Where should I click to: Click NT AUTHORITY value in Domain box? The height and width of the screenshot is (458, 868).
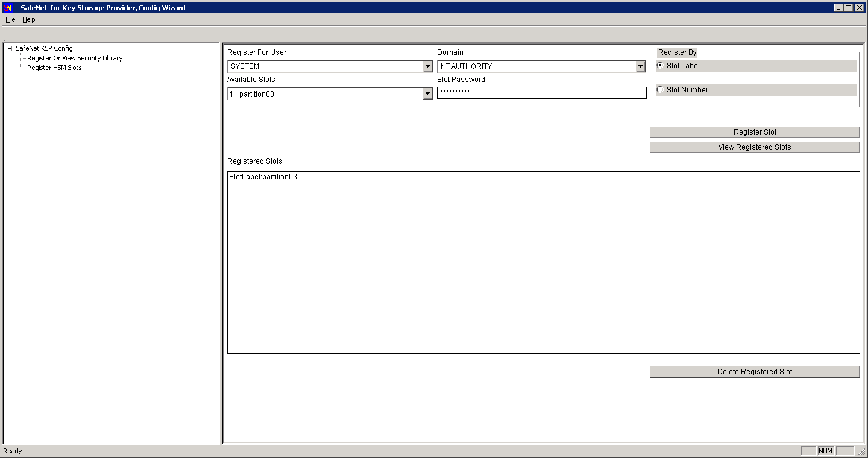coord(466,66)
